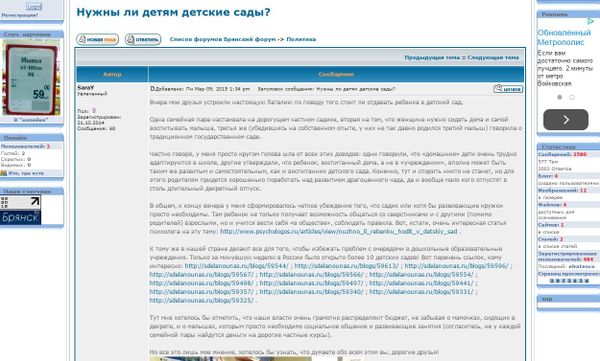This screenshot has width=600, height=361.
Task: Open the price tag random picture thumbnail
Action: (x=31, y=77)
